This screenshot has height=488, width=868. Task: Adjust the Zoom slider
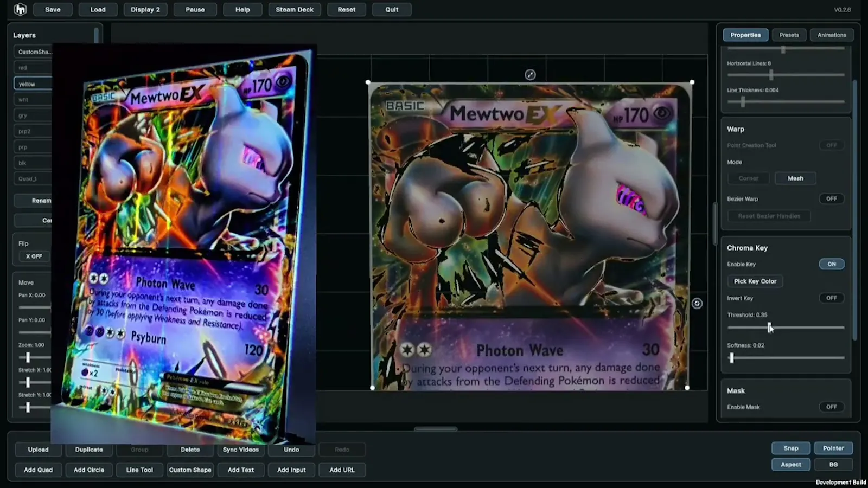35,357
